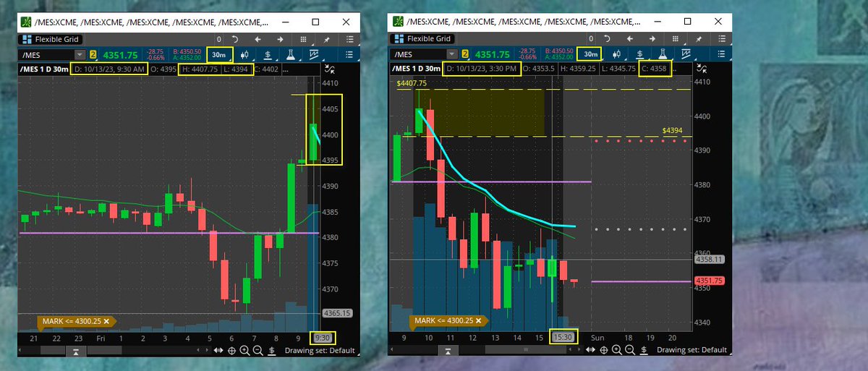
Task: Open the chart settings list icon in the right window
Action: pyautogui.click(x=720, y=54)
